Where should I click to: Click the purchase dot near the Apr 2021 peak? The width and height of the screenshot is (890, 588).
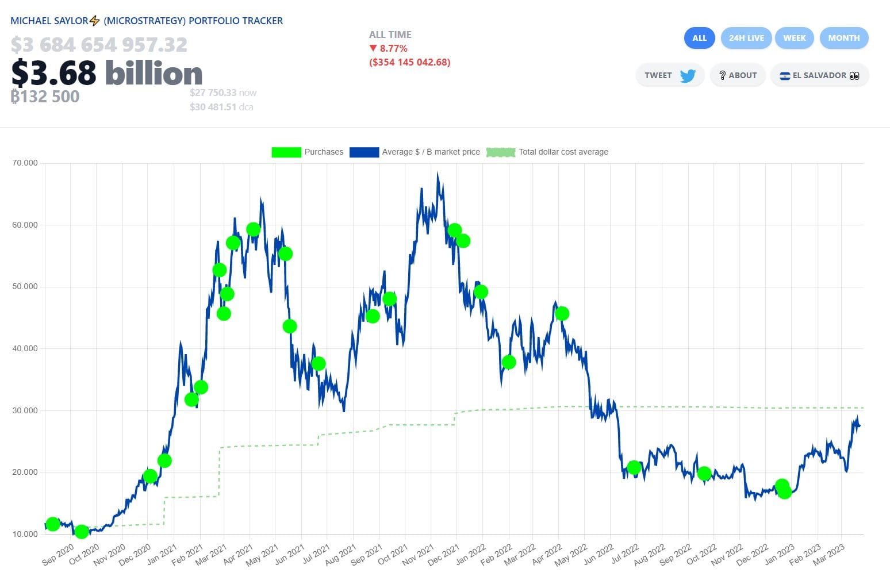tap(252, 229)
